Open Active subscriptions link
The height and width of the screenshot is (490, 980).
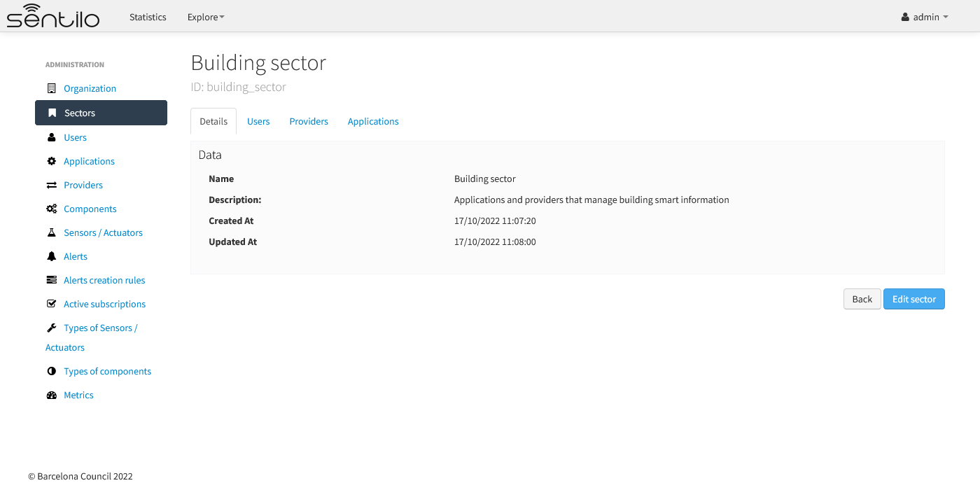pyautogui.click(x=104, y=304)
